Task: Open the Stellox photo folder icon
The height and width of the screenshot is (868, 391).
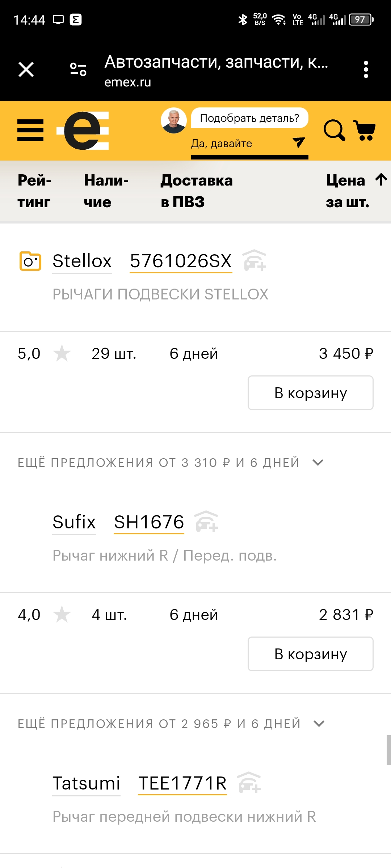Action: coord(30,261)
